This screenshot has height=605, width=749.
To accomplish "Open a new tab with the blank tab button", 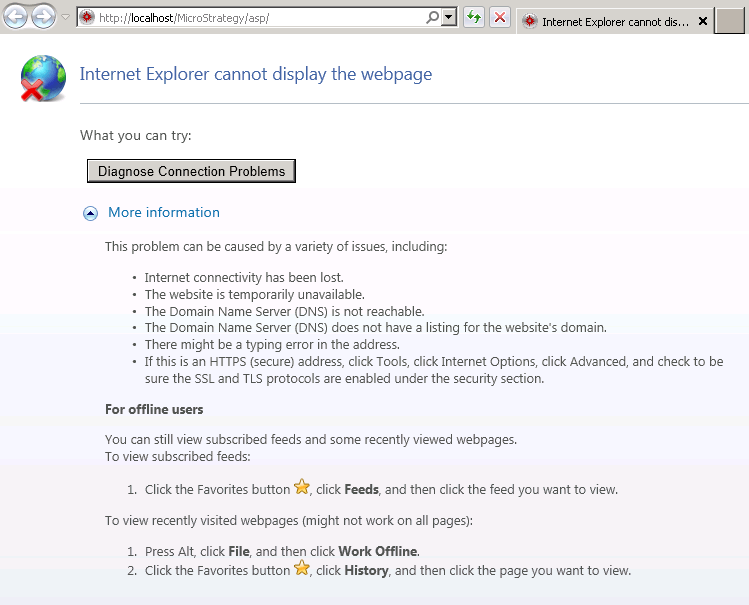I will (x=730, y=20).
